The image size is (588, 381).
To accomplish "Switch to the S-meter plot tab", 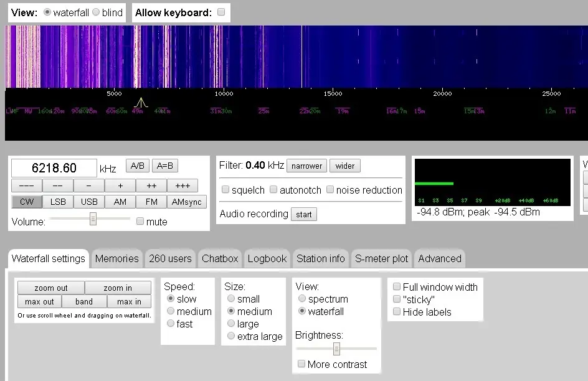I will (381, 258).
